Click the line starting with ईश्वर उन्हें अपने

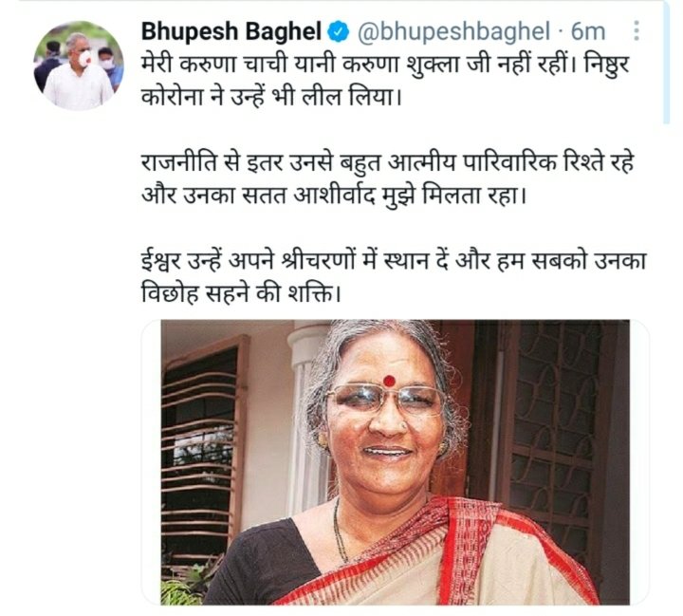point(394,263)
